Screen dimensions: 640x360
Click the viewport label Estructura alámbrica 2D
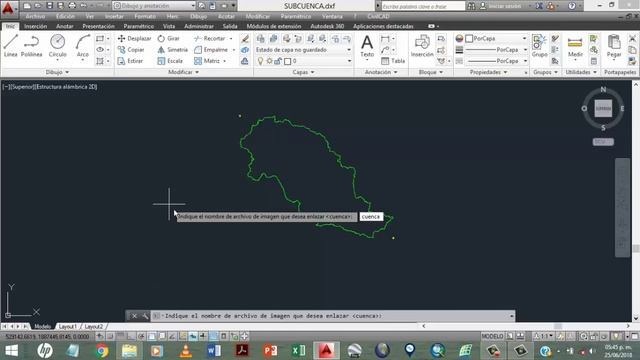pyautogui.click(x=67, y=87)
